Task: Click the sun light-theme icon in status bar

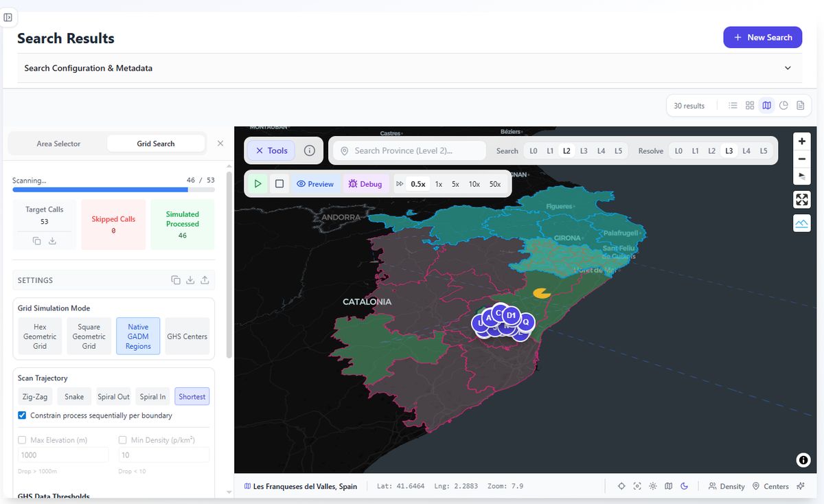Action: point(653,486)
